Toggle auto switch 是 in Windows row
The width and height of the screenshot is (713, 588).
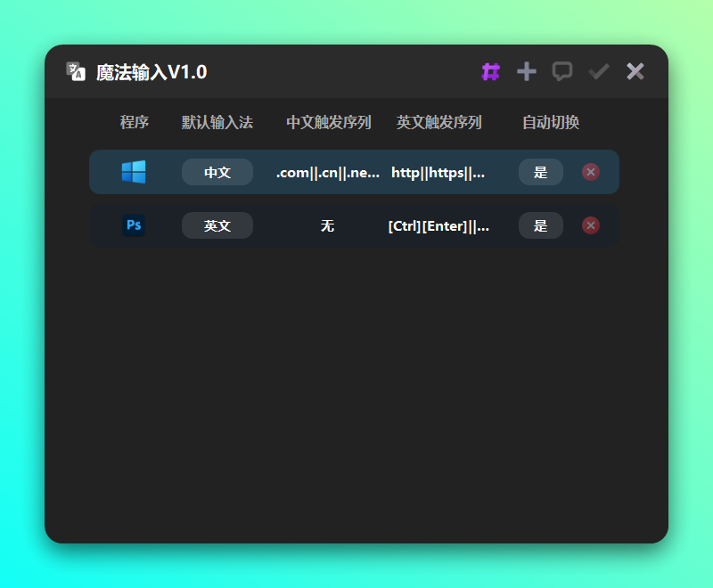click(x=541, y=172)
